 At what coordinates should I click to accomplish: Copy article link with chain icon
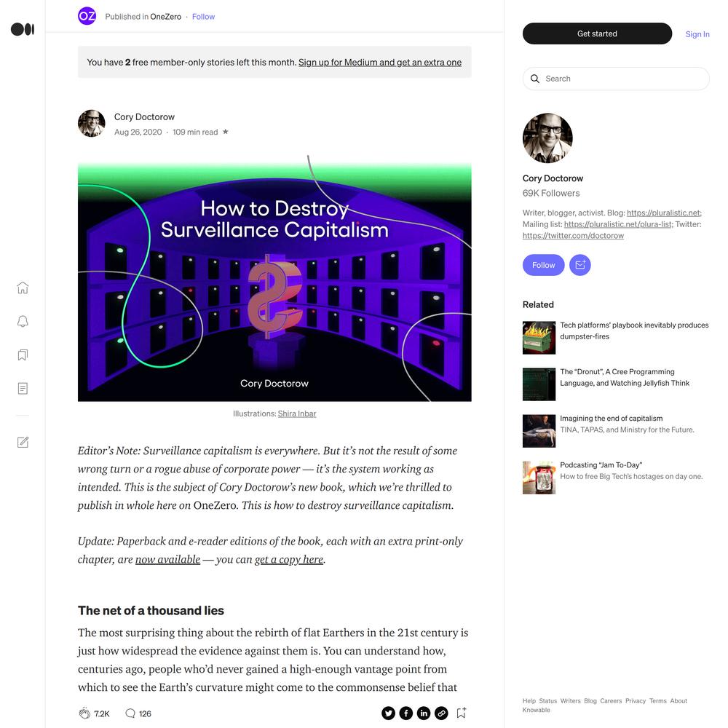click(x=441, y=713)
